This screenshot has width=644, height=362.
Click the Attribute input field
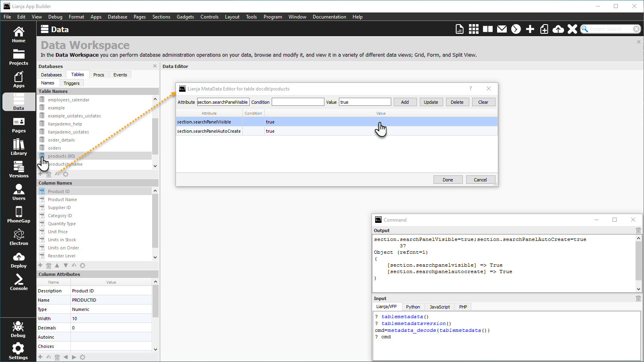(x=223, y=102)
